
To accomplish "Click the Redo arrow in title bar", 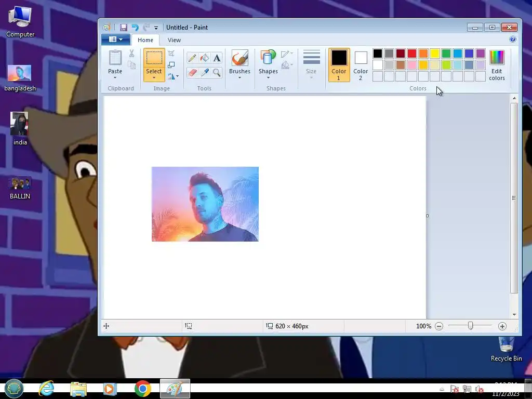I will [146, 28].
